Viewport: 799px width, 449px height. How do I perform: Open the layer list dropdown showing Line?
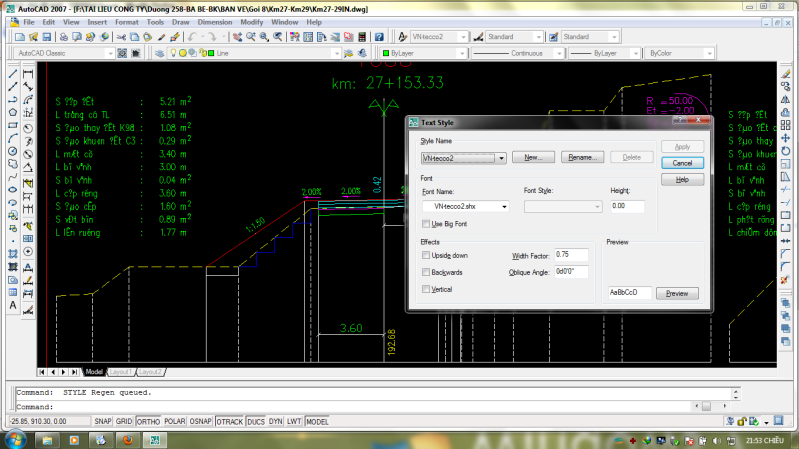pyautogui.click(x=336, y=53)
